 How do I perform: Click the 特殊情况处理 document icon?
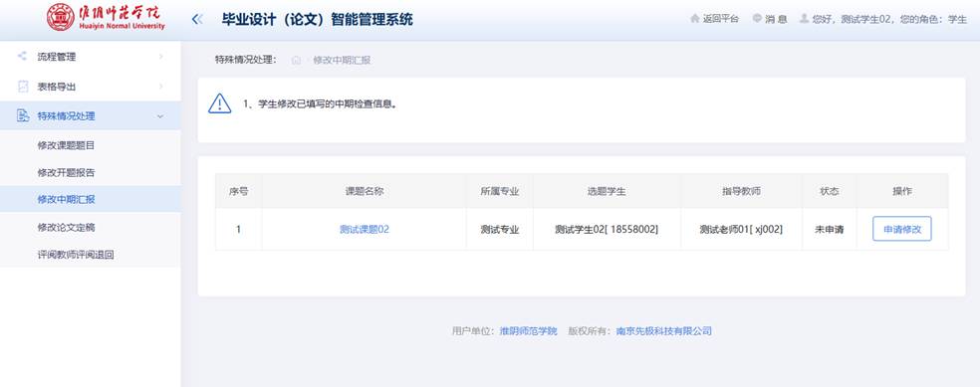pos(23,115)
